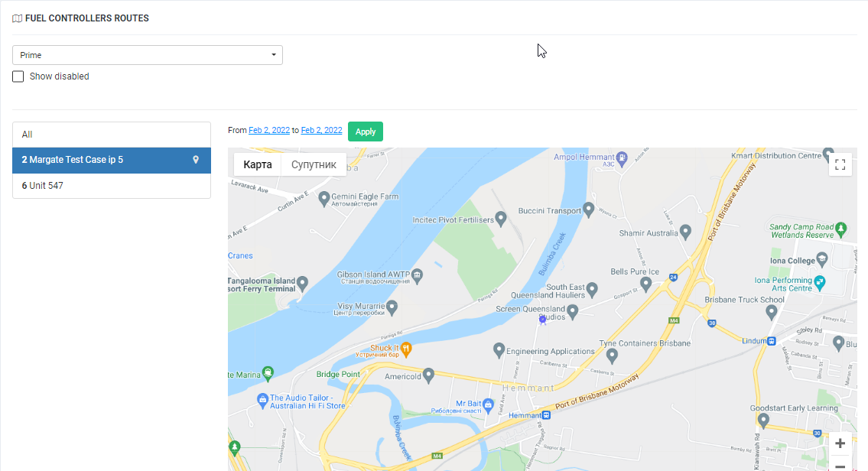The width and height of the screenshot is (868, 471).
Task: Click the Mr Bait shop marker
Action: pyautogui.click(x=488, y=404)
